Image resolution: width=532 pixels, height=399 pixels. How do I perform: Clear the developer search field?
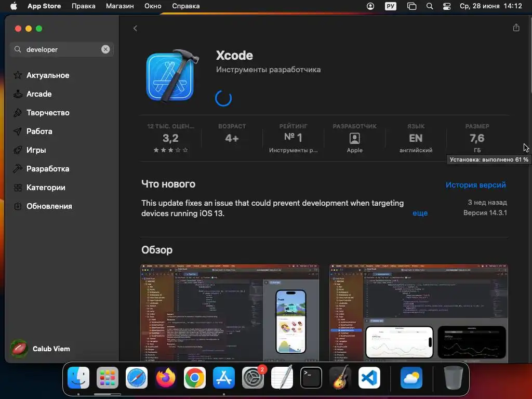click(105, 49)
